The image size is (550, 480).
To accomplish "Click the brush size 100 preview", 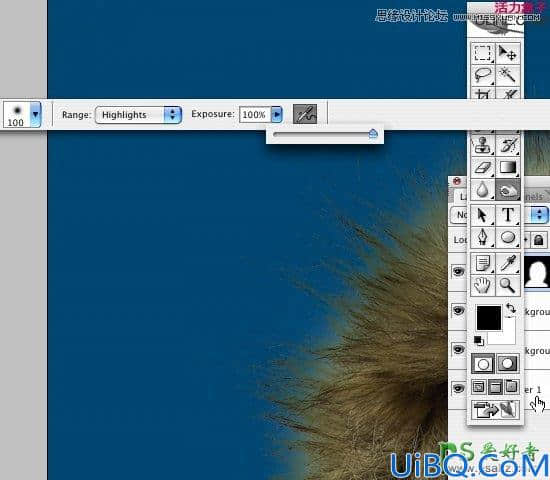I will pyautogui.click(x=16, y=115).
